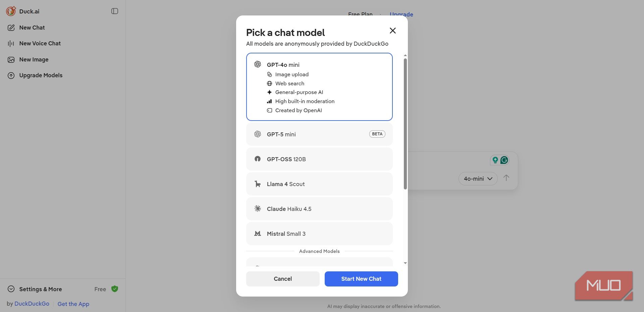644x312 pixels.
Task: Open the Get the App link
Action: (x=73, y=304)
